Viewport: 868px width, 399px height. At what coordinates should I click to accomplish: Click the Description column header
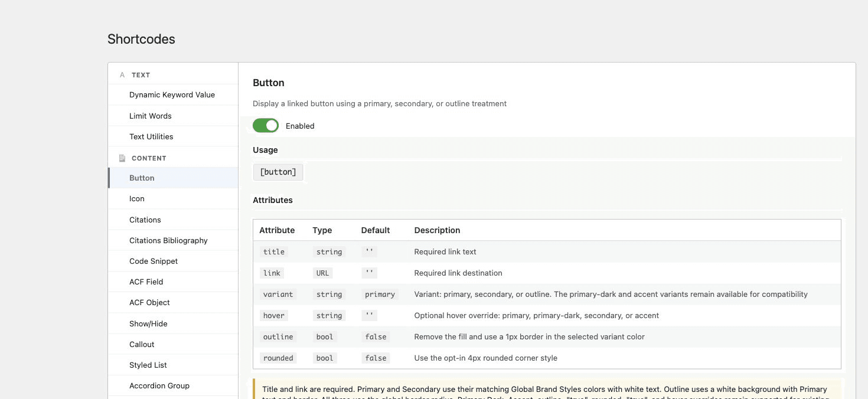437,230
